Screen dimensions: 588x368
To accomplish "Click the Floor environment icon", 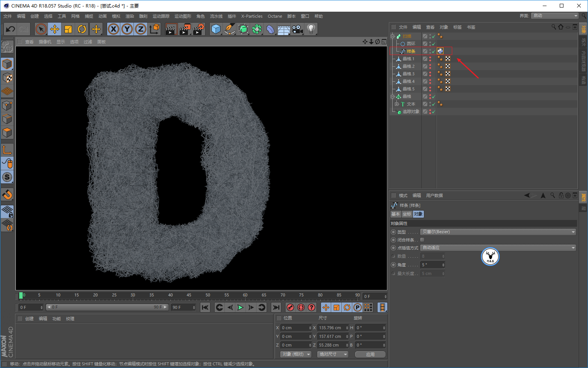I will [284, 29].
